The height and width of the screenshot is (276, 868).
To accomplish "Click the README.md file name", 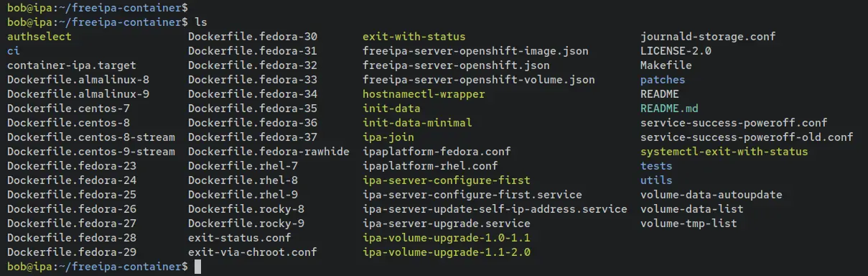I will [669, 109].
